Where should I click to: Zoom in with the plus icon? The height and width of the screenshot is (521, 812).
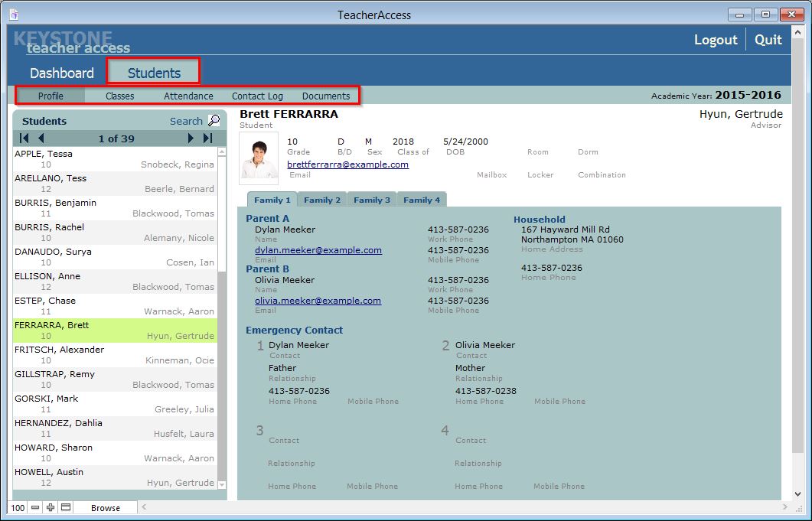coord(51,508)
